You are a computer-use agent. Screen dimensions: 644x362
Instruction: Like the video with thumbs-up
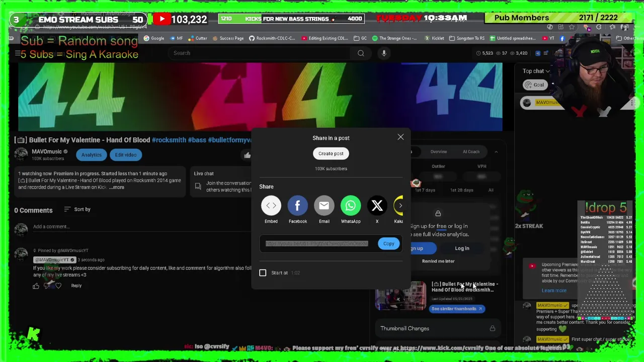click(247, 155)
